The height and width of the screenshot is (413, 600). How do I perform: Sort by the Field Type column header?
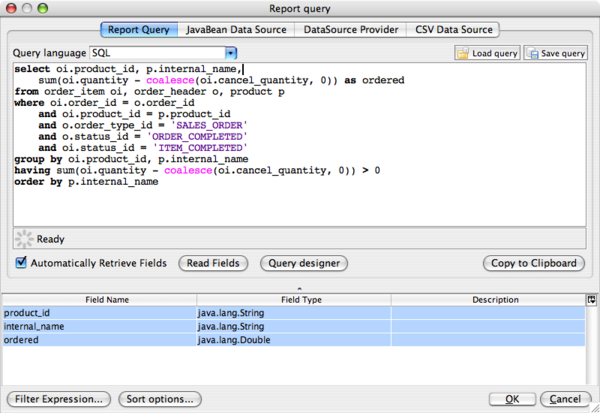(x=294, y=300)
